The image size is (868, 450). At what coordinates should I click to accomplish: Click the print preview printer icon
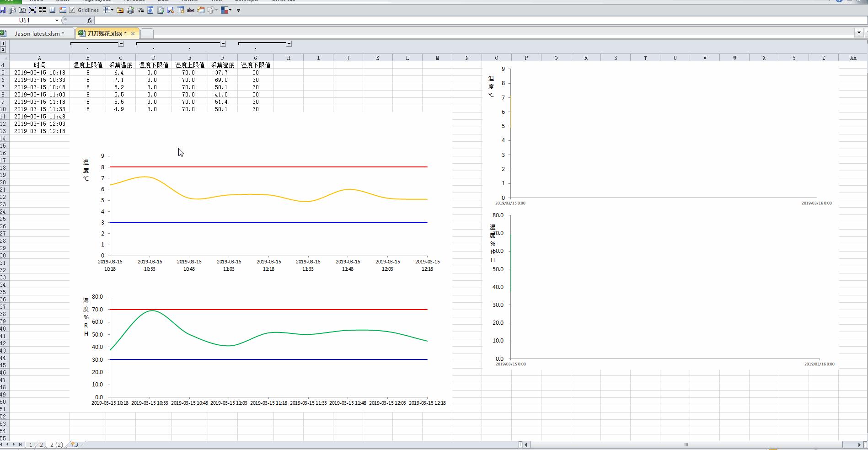click(130, 10)
